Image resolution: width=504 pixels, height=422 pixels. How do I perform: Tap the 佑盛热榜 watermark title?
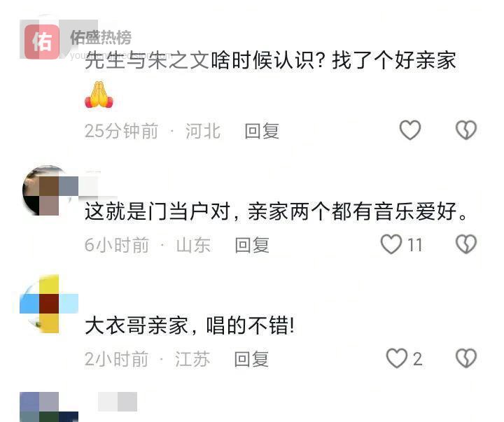(101, 38)
